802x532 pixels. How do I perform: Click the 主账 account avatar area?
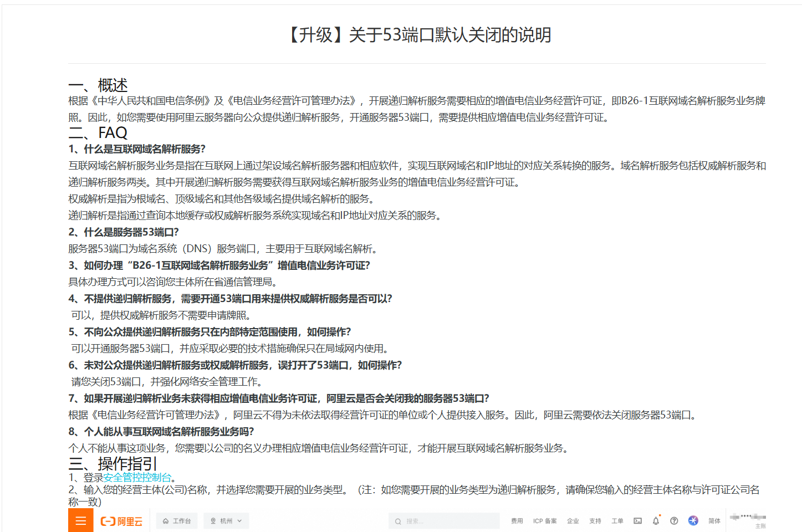pyautogui.click(x=748, y=520)
